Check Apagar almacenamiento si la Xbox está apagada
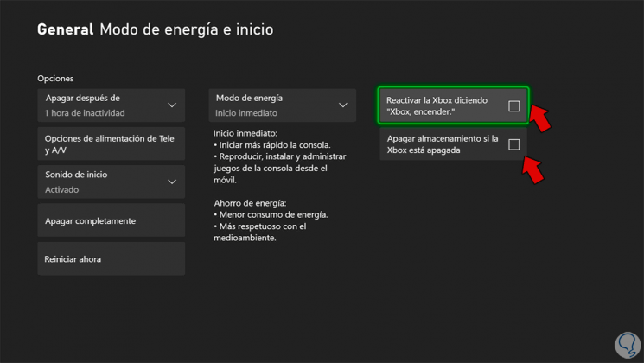This screenshot has height=363, width=644. click(513, 144)
